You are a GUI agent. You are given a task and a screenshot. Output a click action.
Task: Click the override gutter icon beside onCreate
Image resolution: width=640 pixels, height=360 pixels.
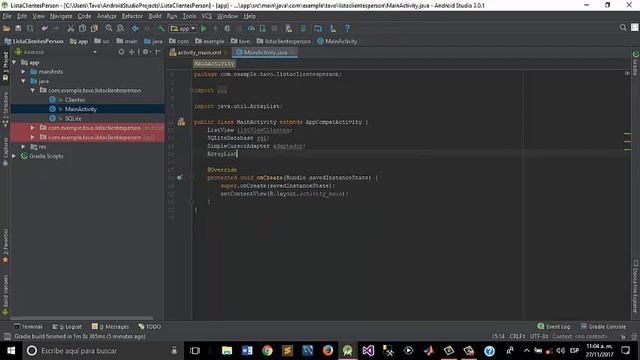point(180,178)
